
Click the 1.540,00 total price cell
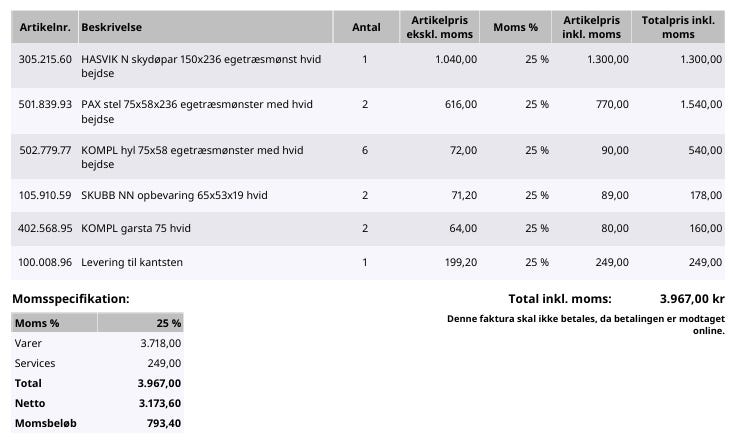tap(701, 104)
